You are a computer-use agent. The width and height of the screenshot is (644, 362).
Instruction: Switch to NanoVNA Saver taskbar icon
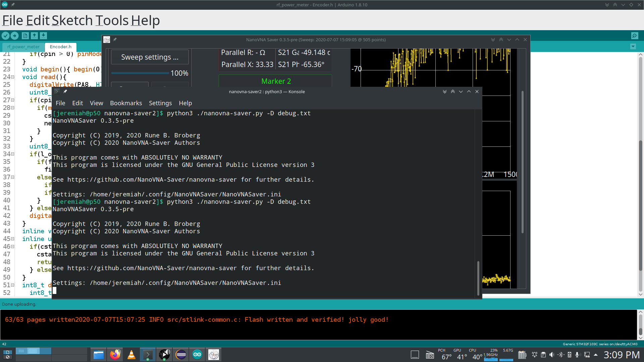214,355
